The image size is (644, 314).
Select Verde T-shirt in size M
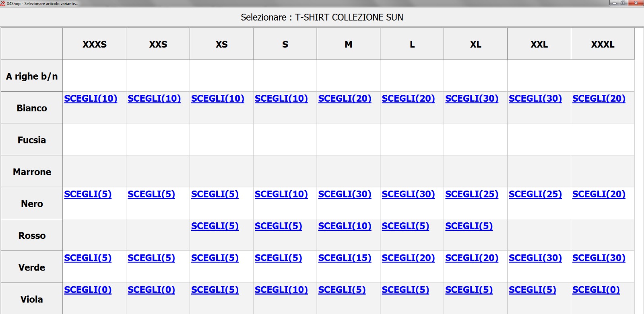(x=345, y=258)
